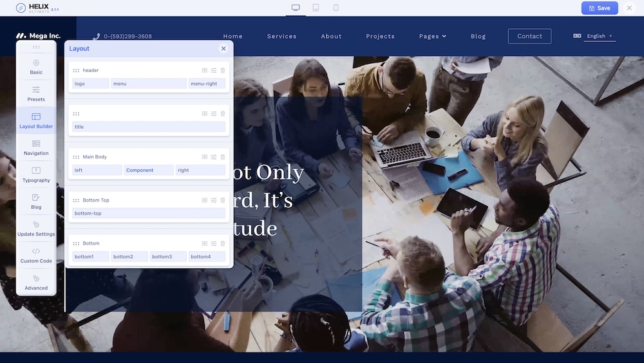Click the Save button
The width and height of the screenshot is (644, 363).
pyautogui.click(x=599, y=8)
